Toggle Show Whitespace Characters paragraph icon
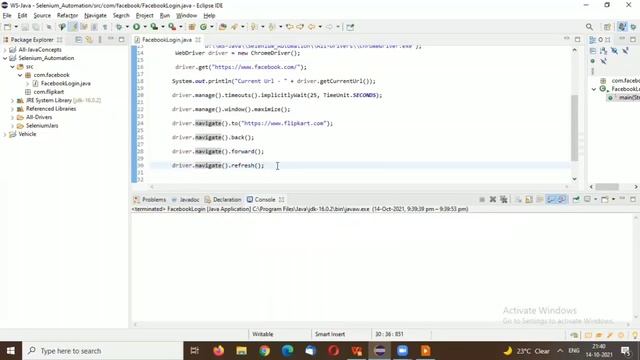The image size is (640, 360). point(105,27)
